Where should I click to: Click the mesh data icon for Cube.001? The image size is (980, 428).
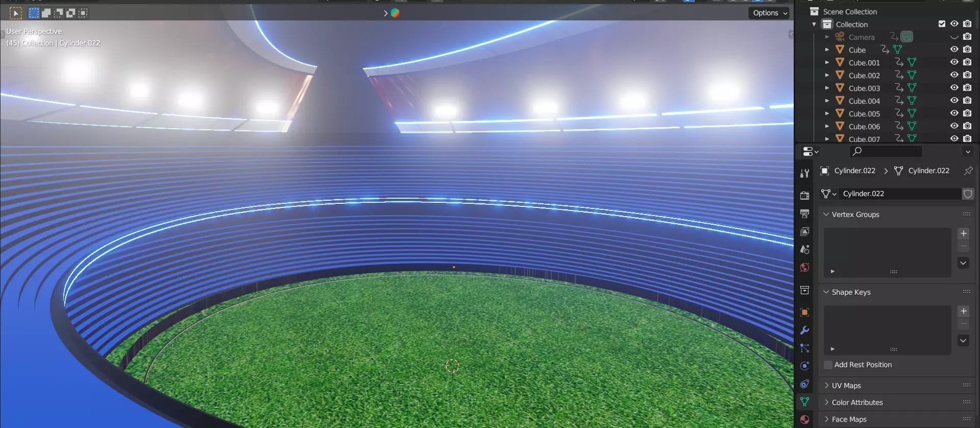point(912,62)
